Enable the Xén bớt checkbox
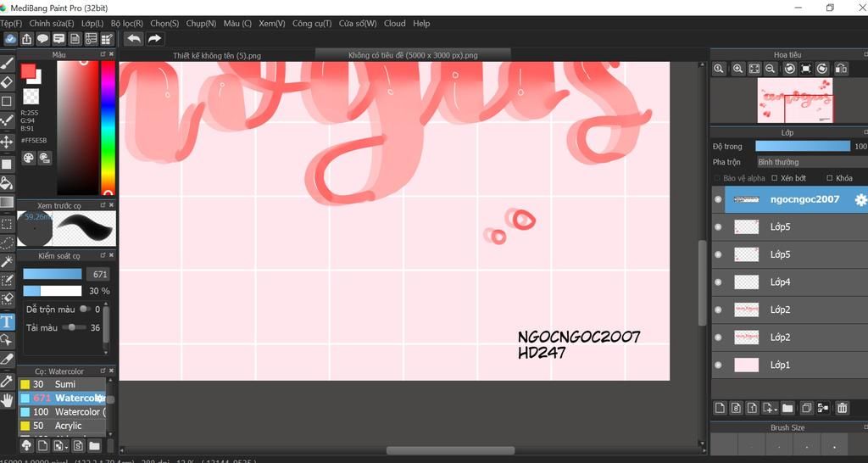This screenshot has width=868, height=463. pyautogui.click(x=775, y=178)
